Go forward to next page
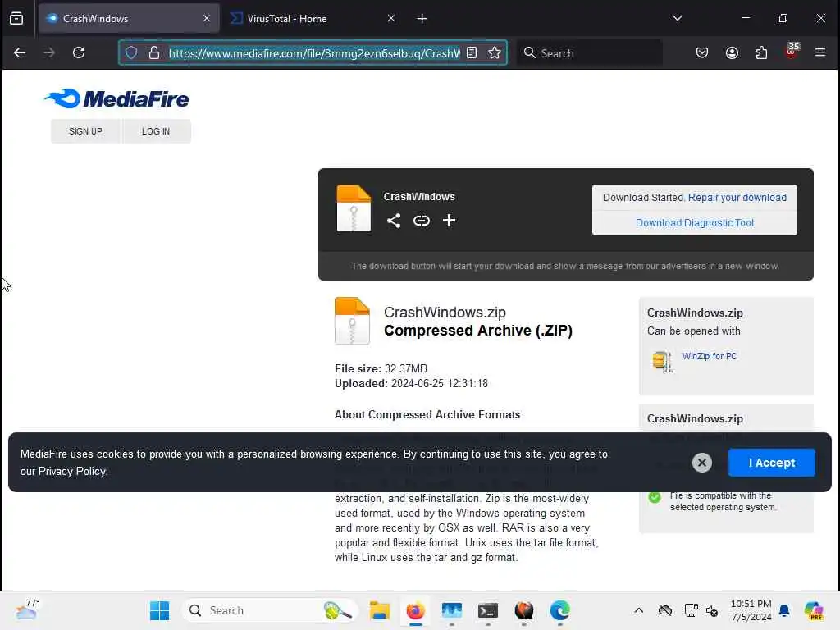Viewport: 840px width, 630px height. pyautogui.click(x=49, y=52)
